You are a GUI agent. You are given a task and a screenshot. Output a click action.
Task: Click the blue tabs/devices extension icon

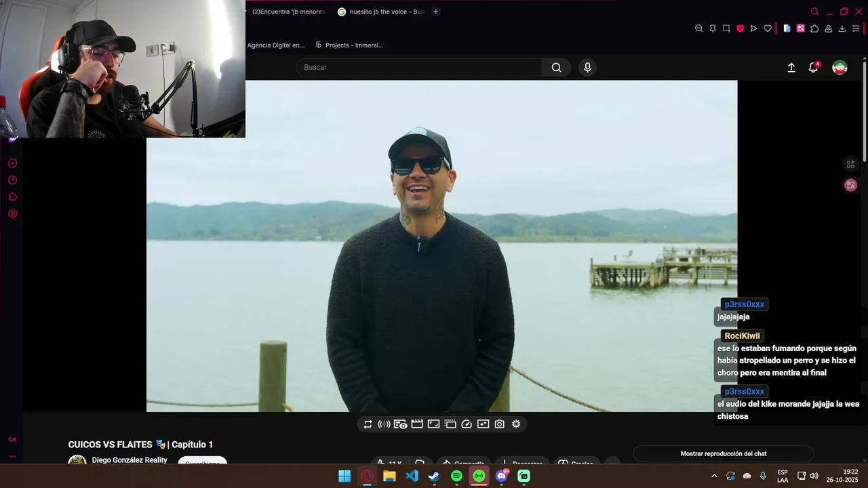coord(787,28)
